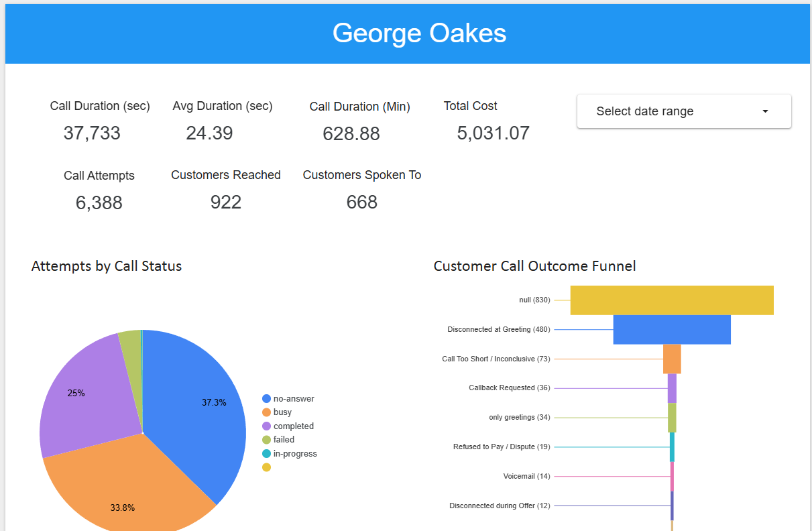Click the Total Cost scorecard value
The image size is (812, 531).
[x=494, y=132]
